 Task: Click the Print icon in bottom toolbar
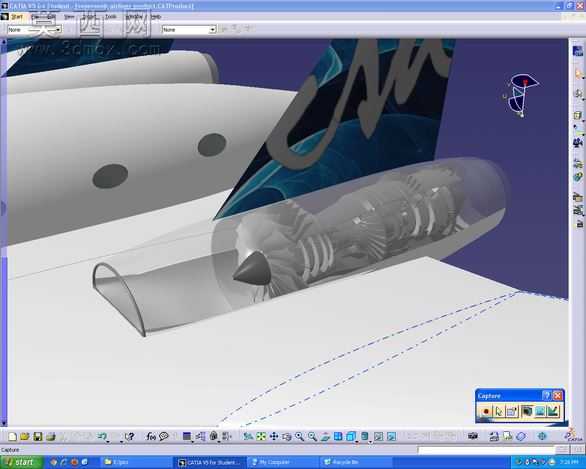pyautogui.click(x=50, y=436)
